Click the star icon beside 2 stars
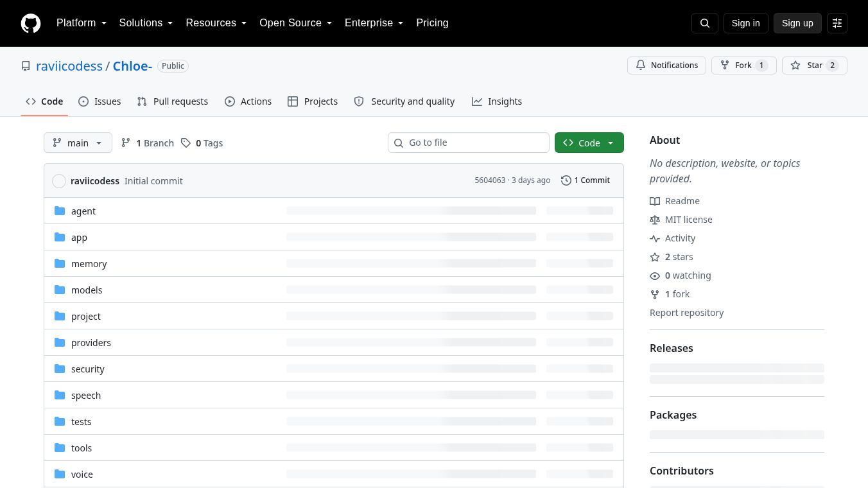868x488 pixels. point(655,257)
